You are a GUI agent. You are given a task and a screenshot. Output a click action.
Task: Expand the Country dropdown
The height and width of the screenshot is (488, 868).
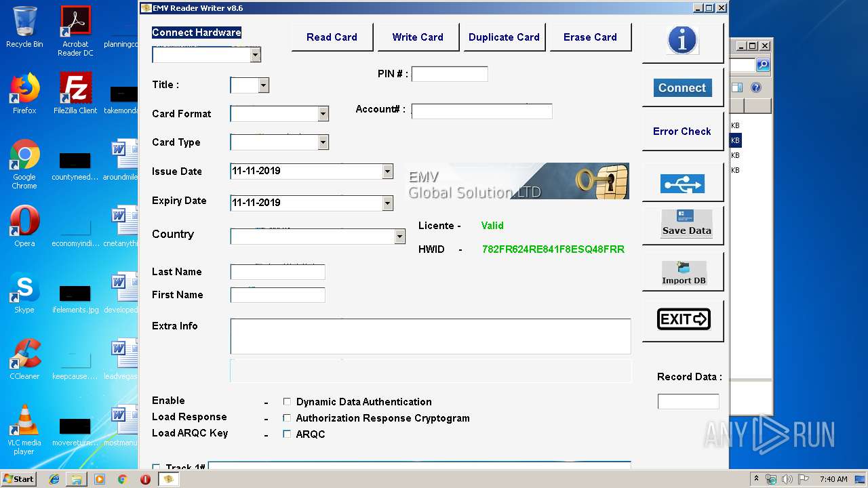(400, 237)
